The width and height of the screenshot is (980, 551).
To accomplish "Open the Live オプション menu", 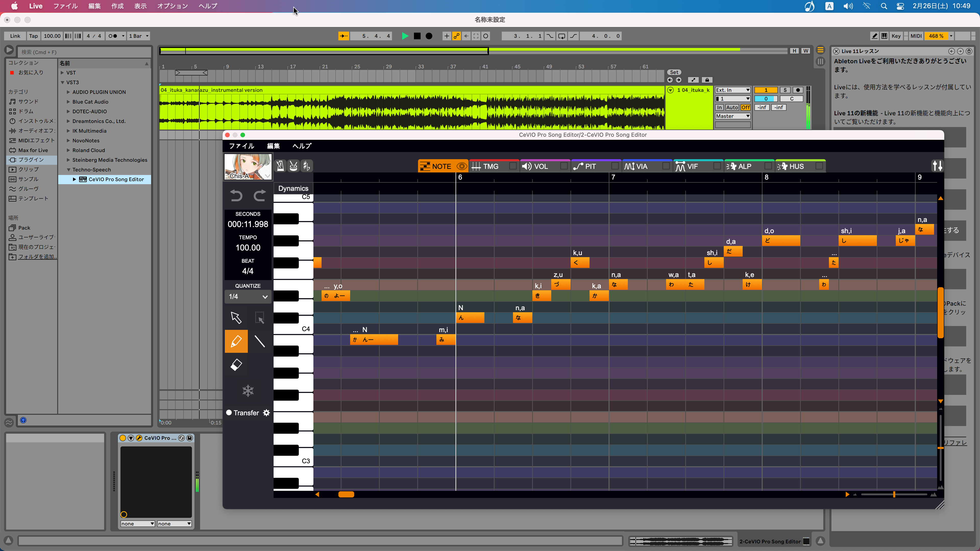I will (172, 6).
